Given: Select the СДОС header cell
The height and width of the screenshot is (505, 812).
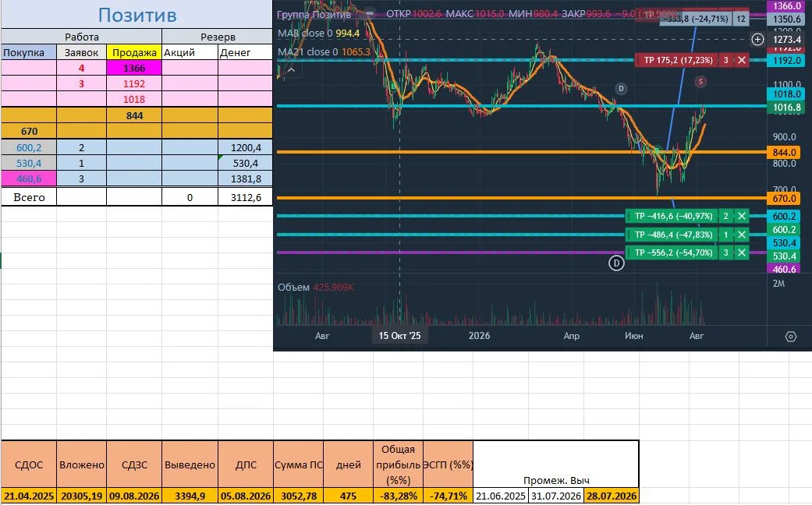Looking at the screenshot, I should 29,464.
